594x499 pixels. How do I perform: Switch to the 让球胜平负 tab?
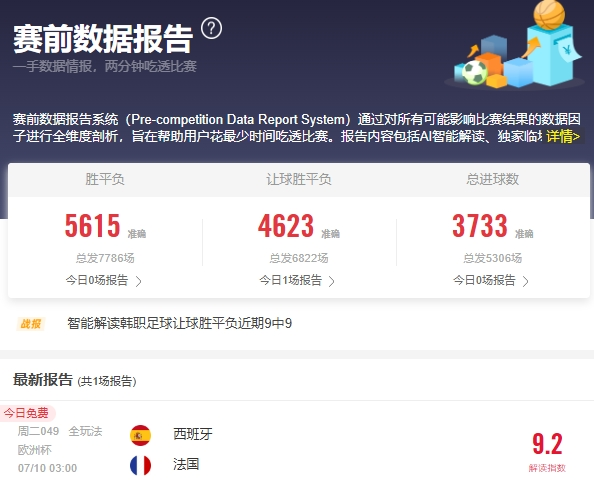[299, 179]
